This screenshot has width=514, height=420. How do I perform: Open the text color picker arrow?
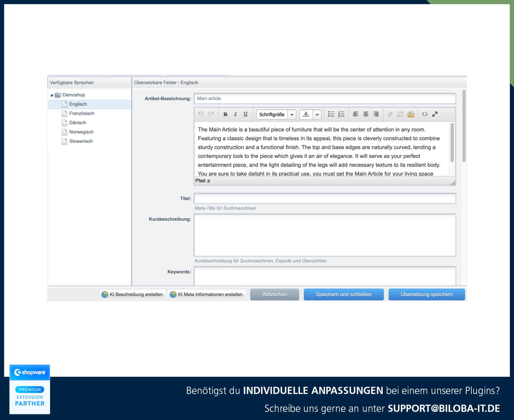point(317,114)
